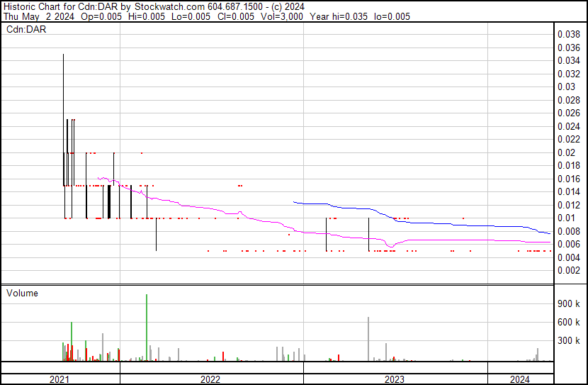
Task: Click the 0.038 price axis label
Action: pos(569,34)
